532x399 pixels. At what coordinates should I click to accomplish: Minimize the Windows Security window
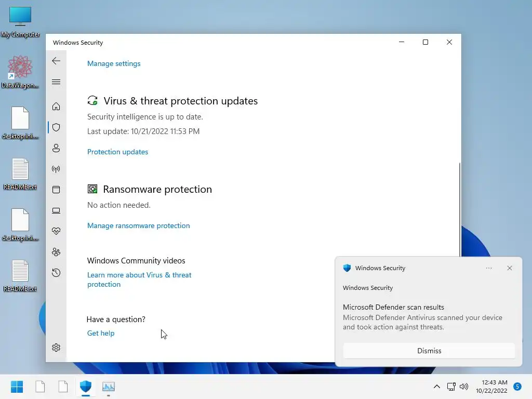click(x=402, y=42)
